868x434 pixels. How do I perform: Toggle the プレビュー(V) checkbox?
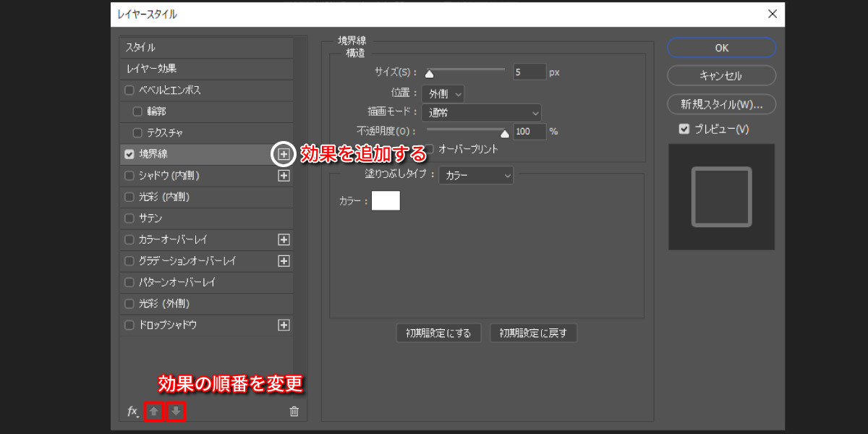[x=684, y=129]
